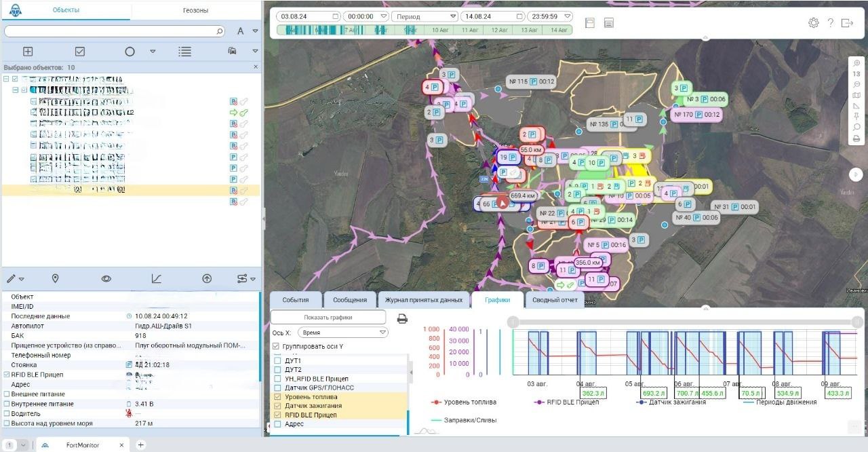The width and height of the screenshot is (868, 452).
Task: Open the settings gear icon
Action: point(813,23)
